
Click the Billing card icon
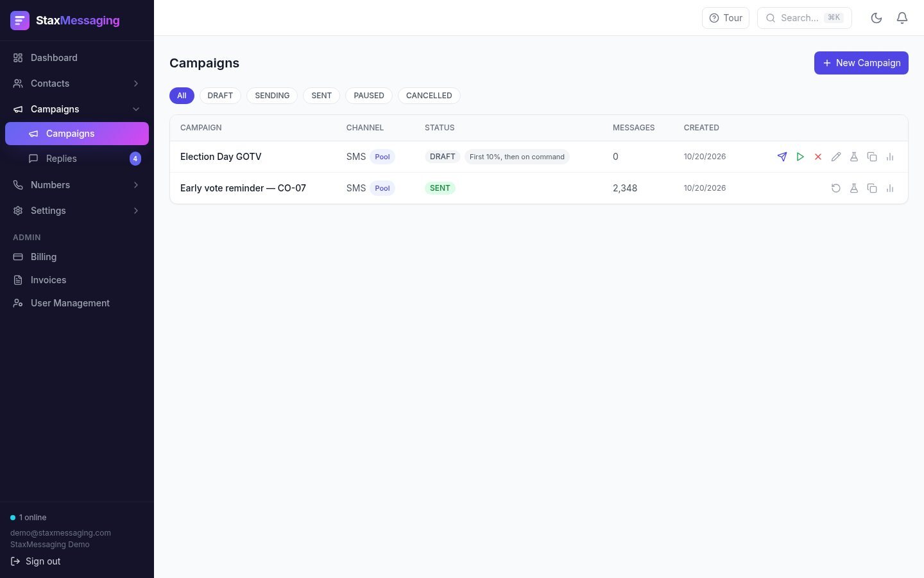18,257
